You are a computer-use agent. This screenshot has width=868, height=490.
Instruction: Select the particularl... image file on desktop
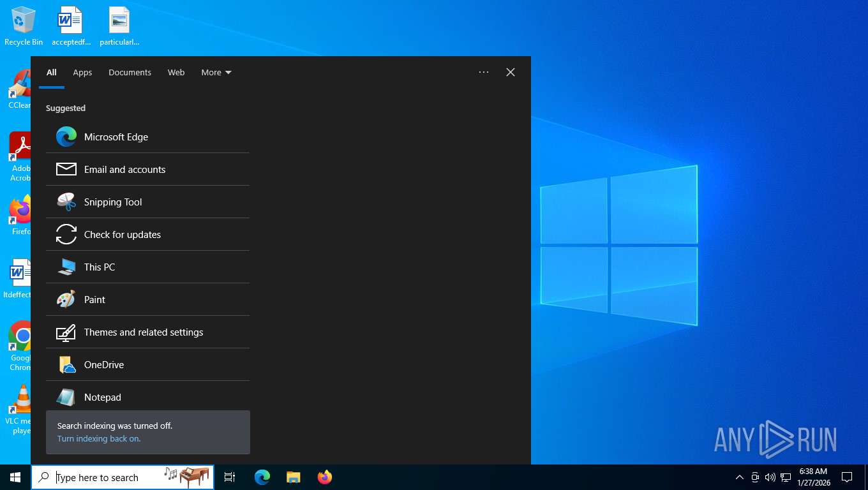click(x=119, y=26)
